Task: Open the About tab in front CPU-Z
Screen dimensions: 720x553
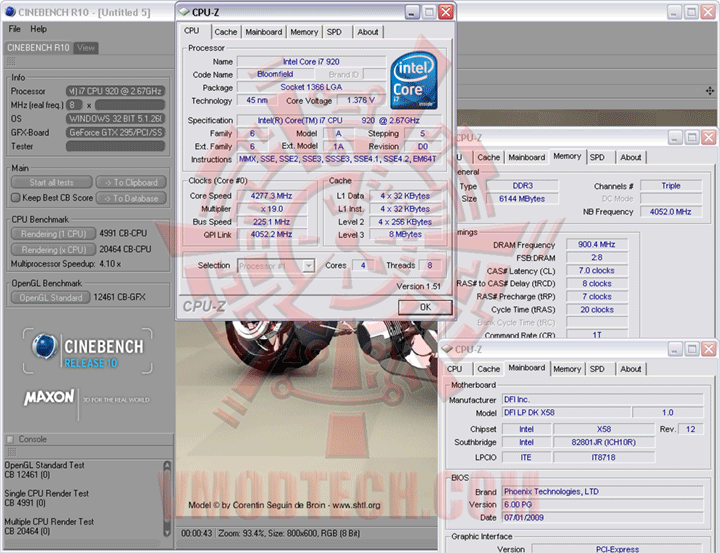Action: click(368, 32)
